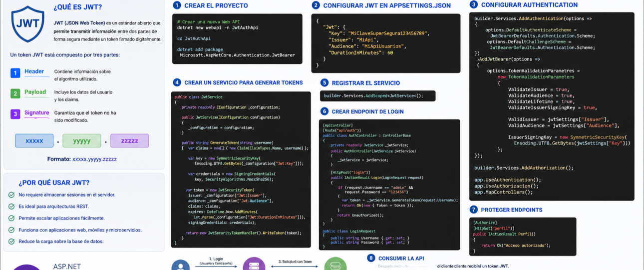Click the '¿POR QUÉ USAR JWT?' heading
Viewport: 644px width, 270px height.
point(54,182)
